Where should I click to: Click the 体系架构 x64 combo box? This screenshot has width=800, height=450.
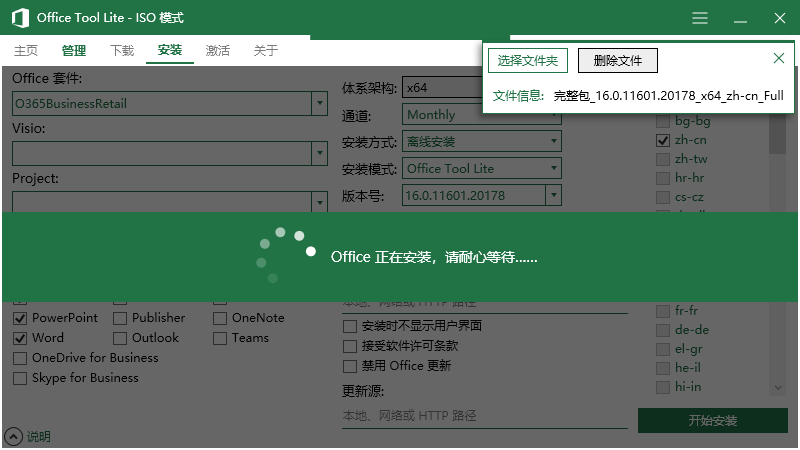tap(442, 88)
